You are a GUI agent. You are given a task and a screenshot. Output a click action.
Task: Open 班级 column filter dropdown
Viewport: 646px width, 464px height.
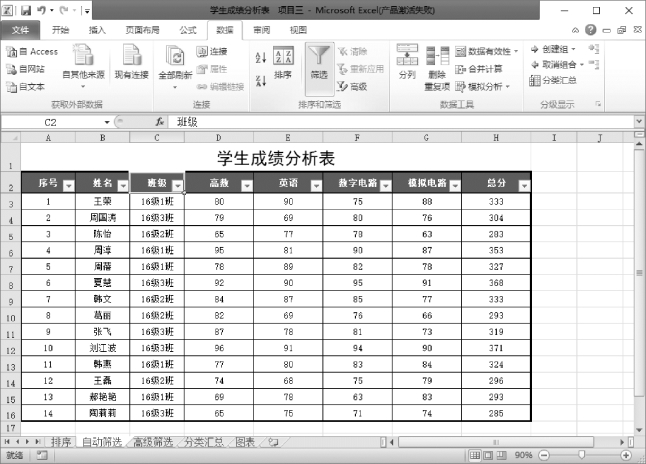point(177,186)
